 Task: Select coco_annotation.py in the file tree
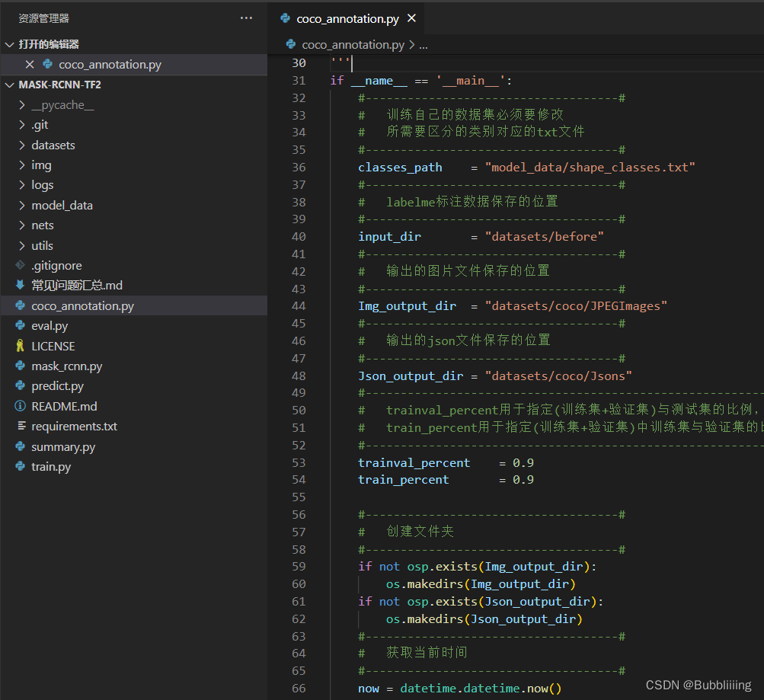coord(134,305)
